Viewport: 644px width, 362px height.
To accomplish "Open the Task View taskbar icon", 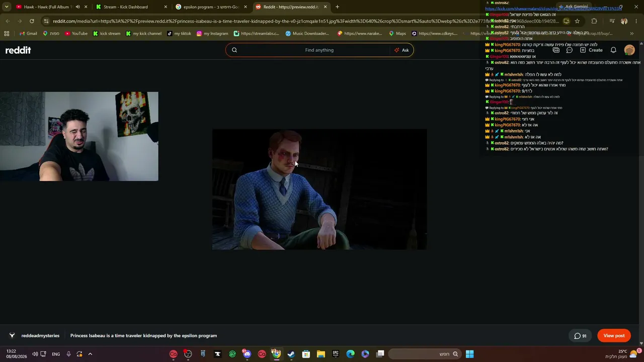I will [x=380, y=354].
